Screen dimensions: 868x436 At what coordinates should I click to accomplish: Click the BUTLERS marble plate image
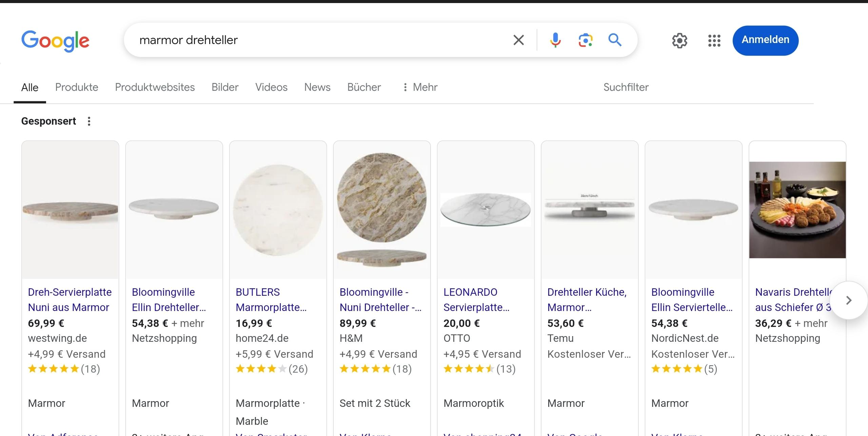tap(278, 210)
